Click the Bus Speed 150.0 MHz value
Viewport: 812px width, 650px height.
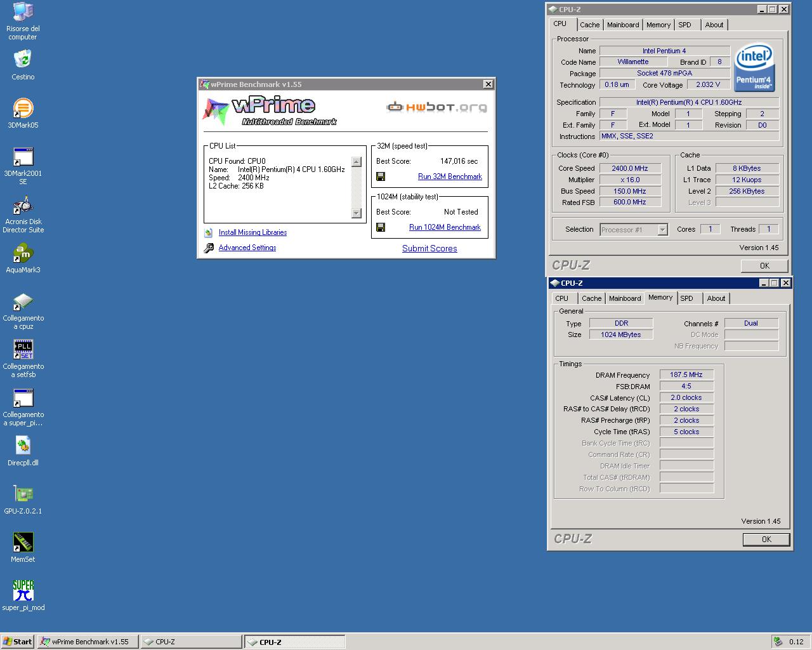[x=629, y=191]
